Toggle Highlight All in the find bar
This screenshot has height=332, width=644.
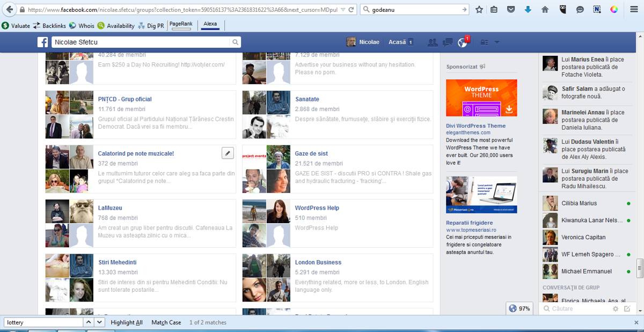(x=127, y=322)
